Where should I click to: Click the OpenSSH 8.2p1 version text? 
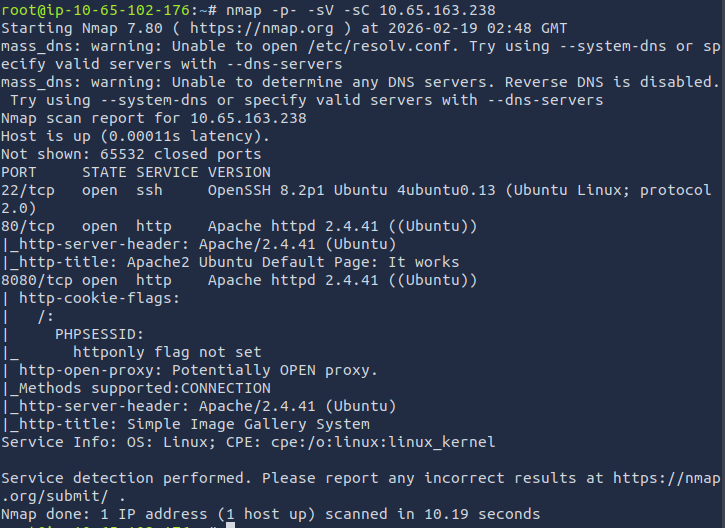tap(264, 190)
